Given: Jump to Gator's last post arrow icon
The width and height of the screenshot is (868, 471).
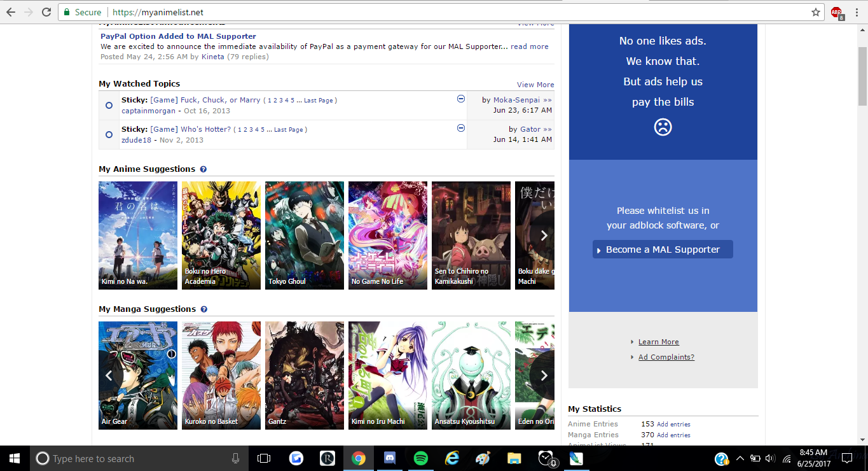Looking at the screenshot, I should pos(548,129).
